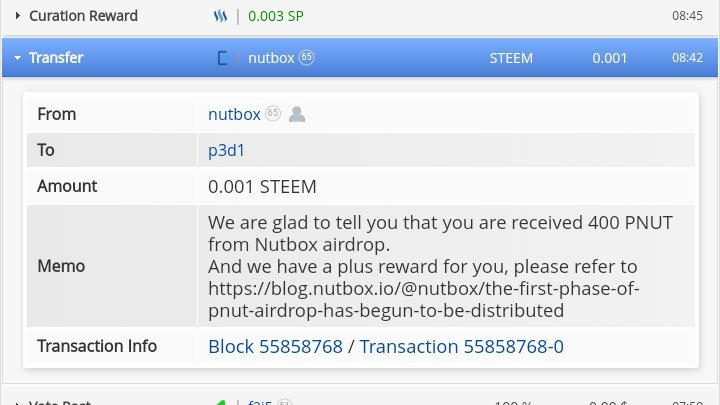720x405 pixels.
Task: Click the reputation badge 65 in From row
Action: [273, 113]
